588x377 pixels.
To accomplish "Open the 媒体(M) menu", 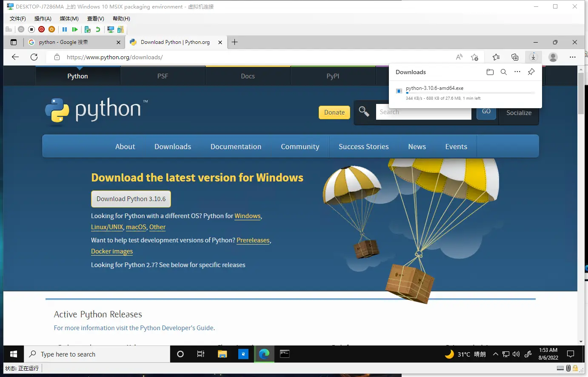I will pos(69,18).
